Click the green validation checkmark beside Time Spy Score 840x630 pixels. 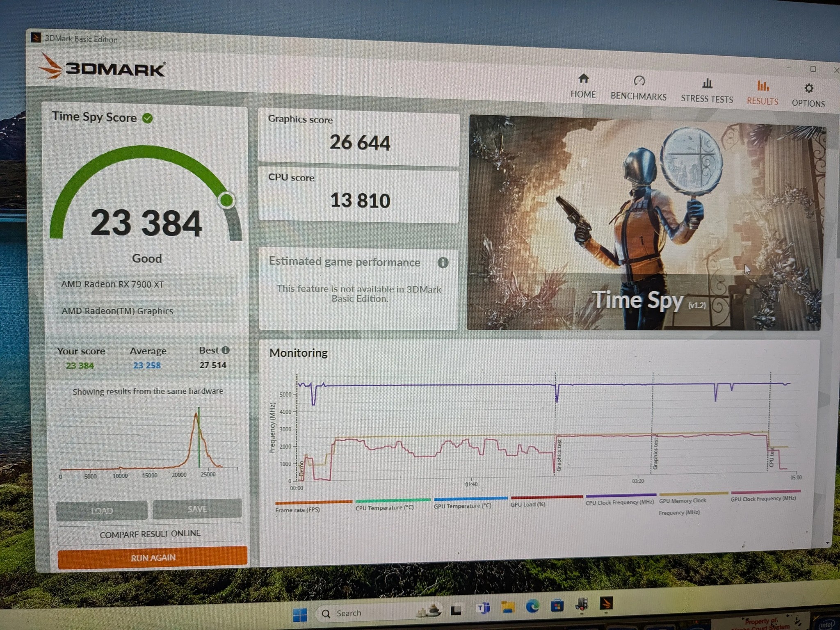click(147, 118)
